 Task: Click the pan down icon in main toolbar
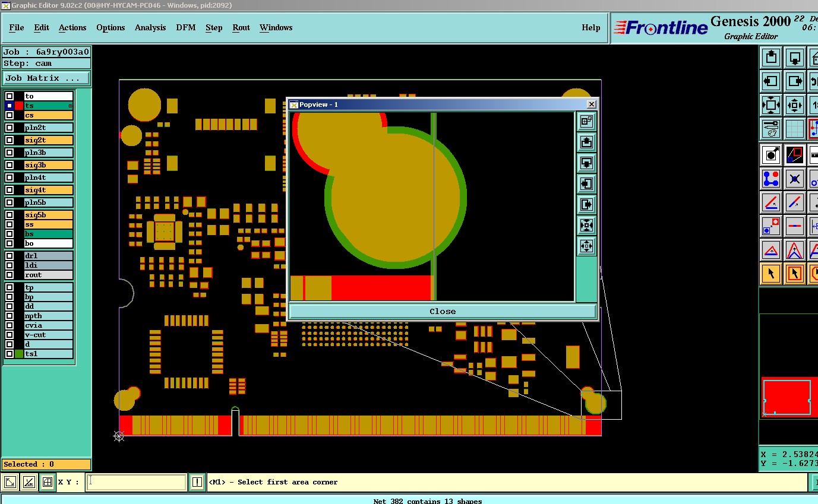(795, 58)
